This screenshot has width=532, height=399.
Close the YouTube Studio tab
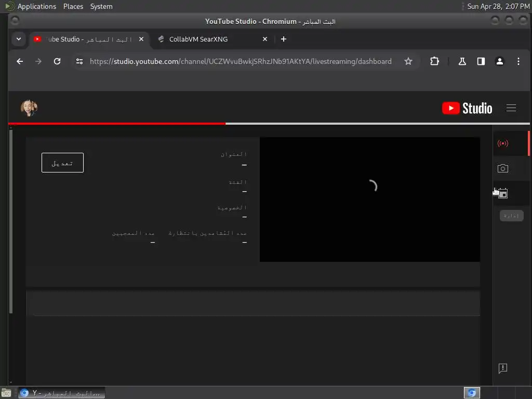click(141, 39)
